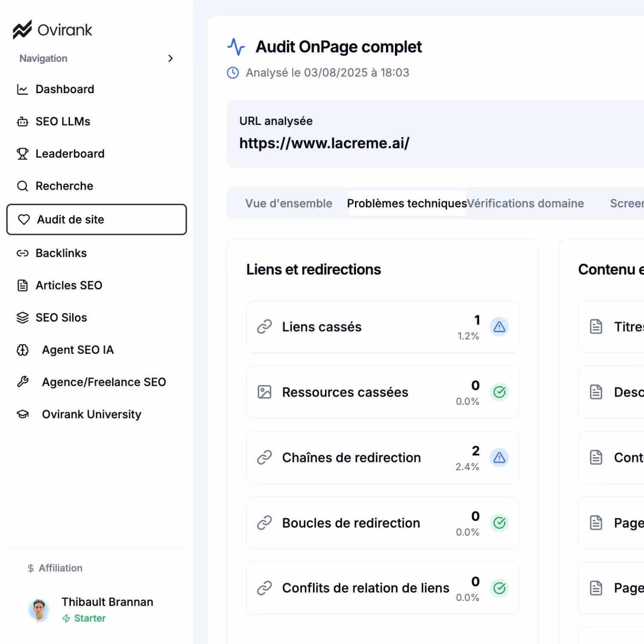Click the Boucles de redirection link icon
The width and height of the screenshot is (644, 644).
click(264, 523)
